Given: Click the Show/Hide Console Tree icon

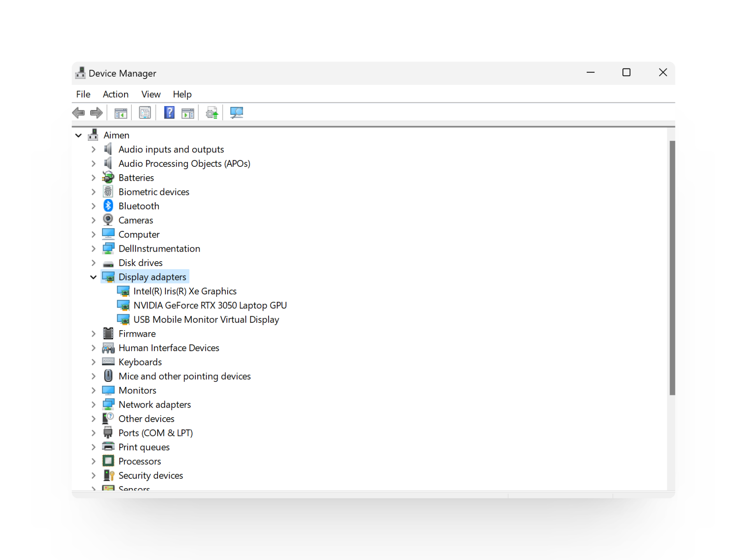Looking at the screenshot, I should pos(121,113).
